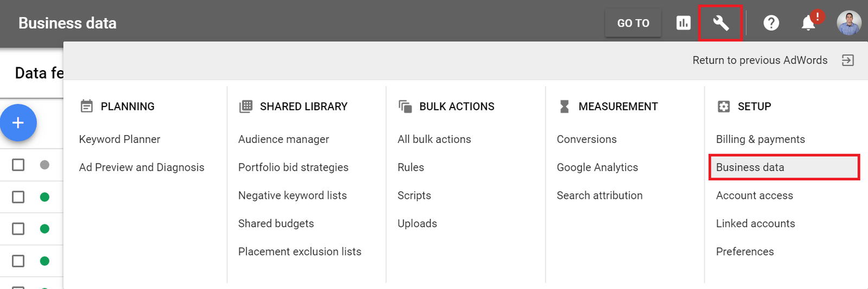The width and height of the screenshot is (868, 289).
Task: Go to Conversions under Measurement
Action: 586,140
